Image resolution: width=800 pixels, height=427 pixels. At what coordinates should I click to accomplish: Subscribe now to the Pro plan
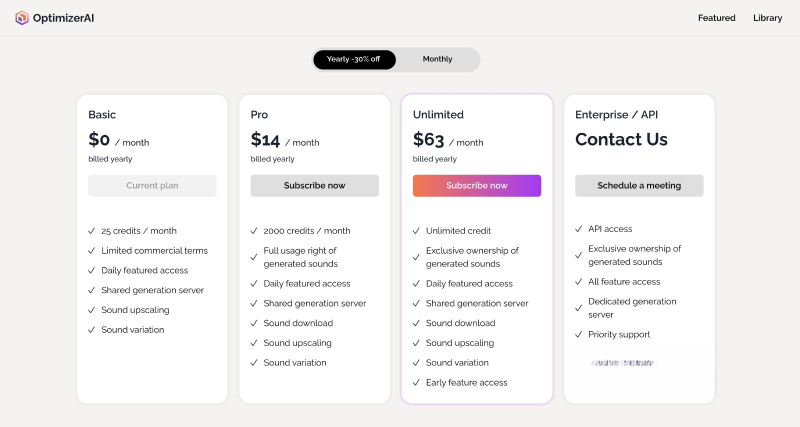314,185
